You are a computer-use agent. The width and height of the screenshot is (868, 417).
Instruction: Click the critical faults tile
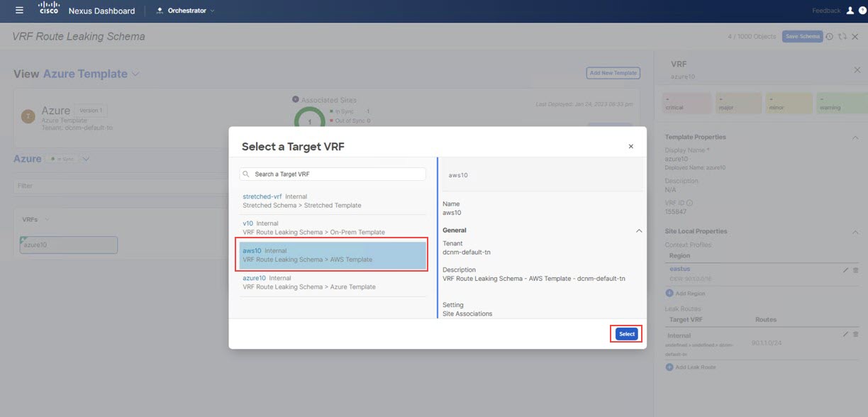pyautogui.click(x=686, y=103)
